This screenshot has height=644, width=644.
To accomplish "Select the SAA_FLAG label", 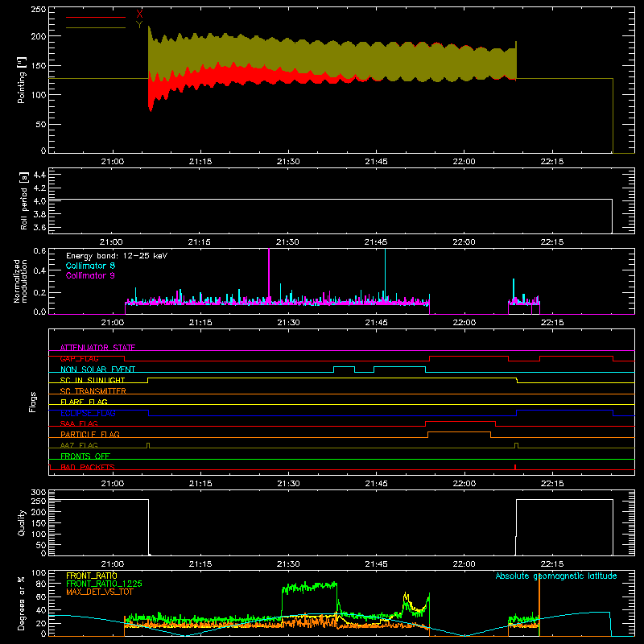I will click(x=79, y=423).
